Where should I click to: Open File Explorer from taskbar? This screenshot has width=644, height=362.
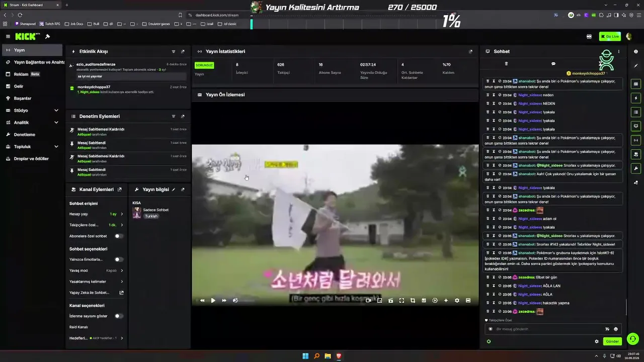point(328,356)
